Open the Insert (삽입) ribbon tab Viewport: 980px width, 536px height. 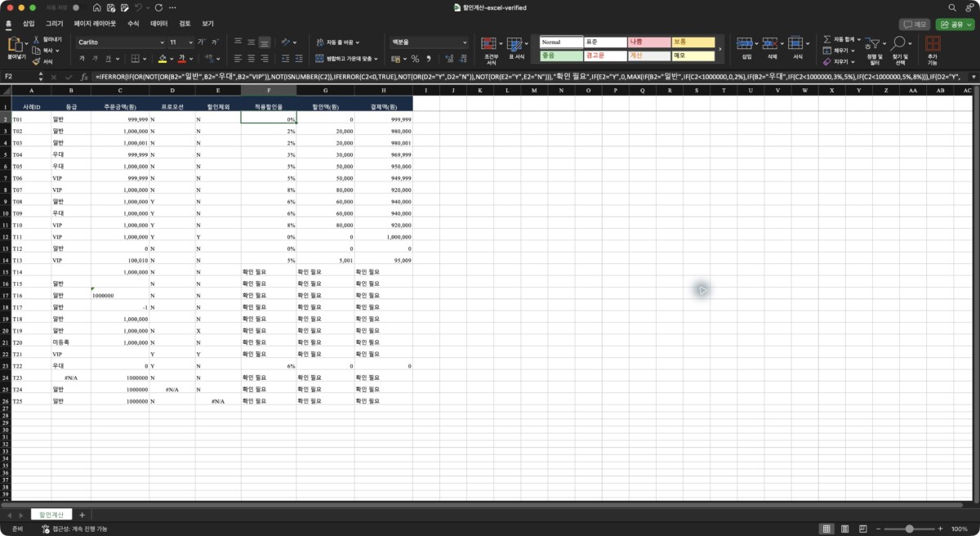(29, 24)
